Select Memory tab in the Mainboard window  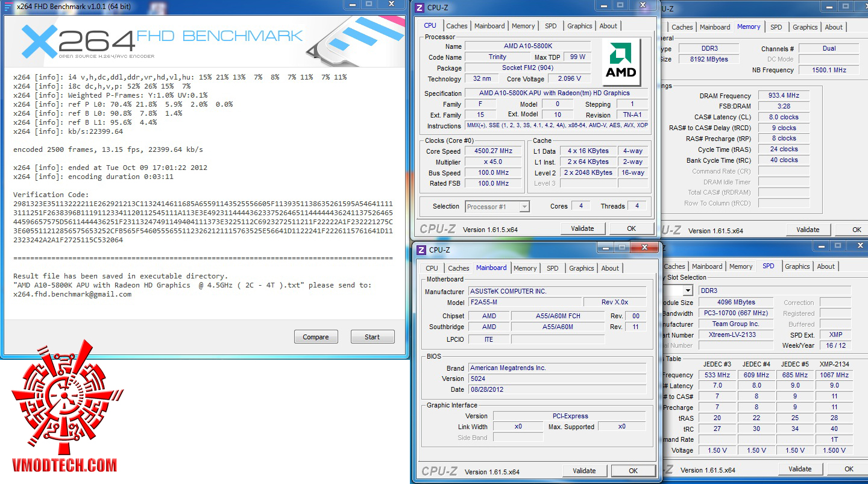[525, 268]
